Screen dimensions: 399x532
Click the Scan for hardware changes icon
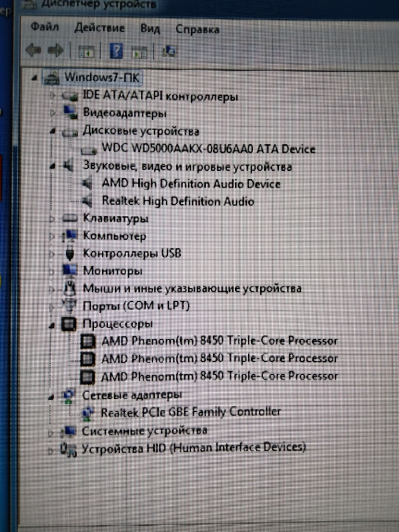(169, 51)
